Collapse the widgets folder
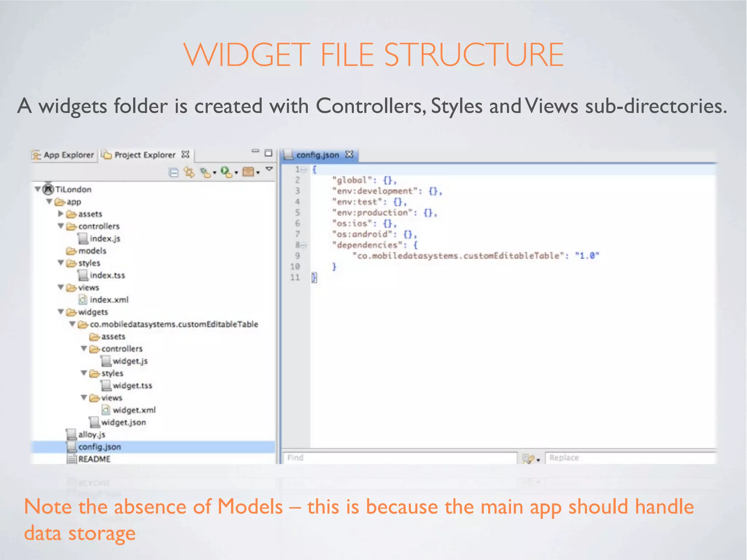This screenshot has height=560, width=747. [61, 312]
